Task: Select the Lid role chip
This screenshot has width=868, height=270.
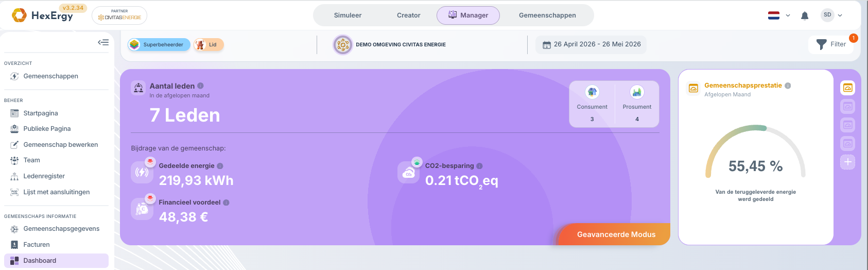Action: [x=209, y=45]
